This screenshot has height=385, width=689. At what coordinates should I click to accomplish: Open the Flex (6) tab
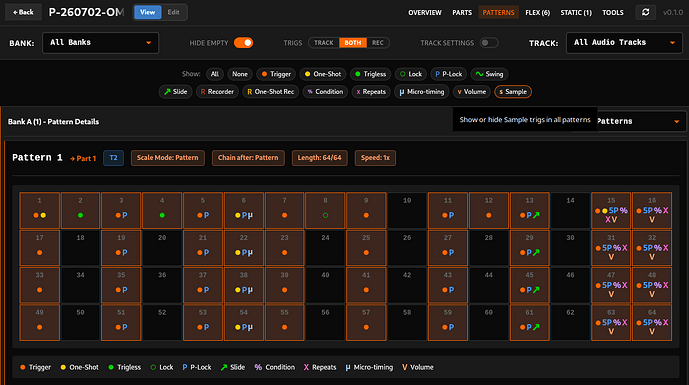click(537, 12)
